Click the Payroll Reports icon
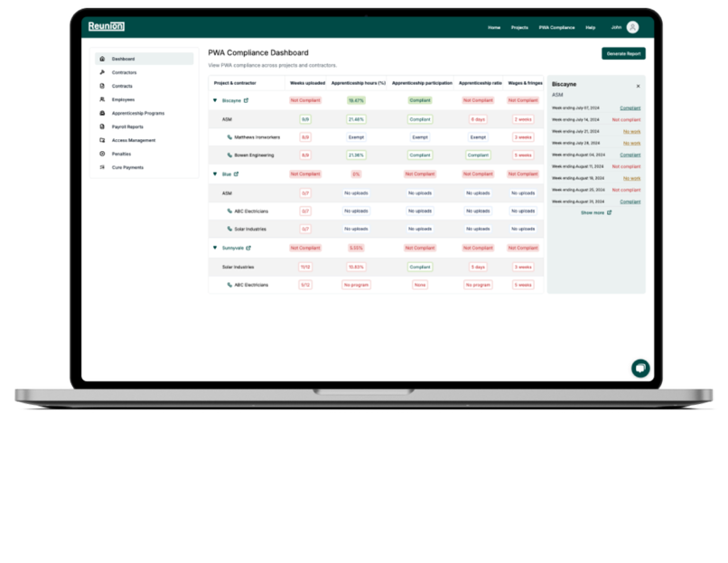 click(102, 127)
